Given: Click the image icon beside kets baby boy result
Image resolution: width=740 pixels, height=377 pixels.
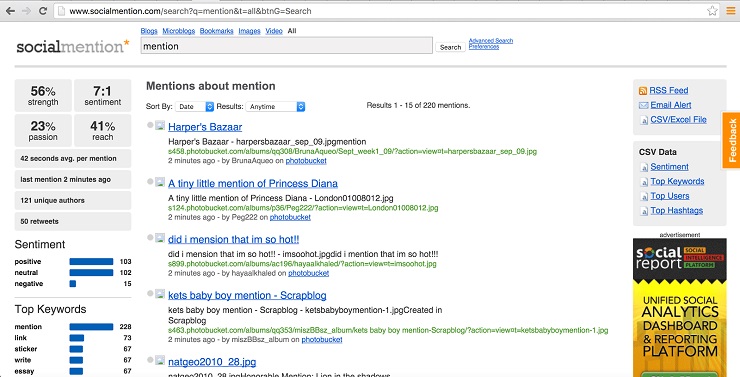Looking at the screenshot, I should [x=160, y=293].
